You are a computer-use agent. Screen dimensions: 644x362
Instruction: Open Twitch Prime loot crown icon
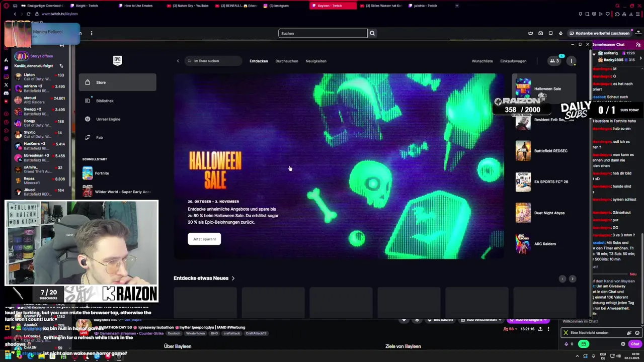pos(530,33)
